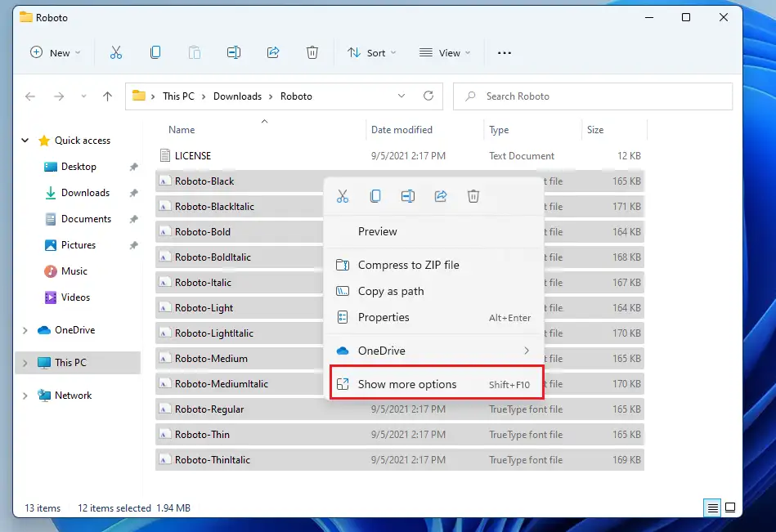Click Roboto in the address bar
The width and height of the screenshot is (776, 532).
click(296, 96)
